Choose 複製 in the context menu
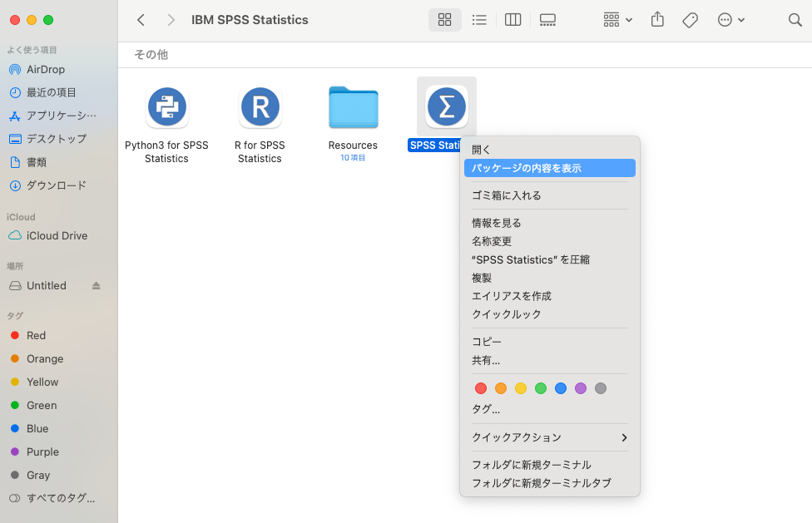Image resolution: width=812 pixels, height=523 pixels. [550, 278]
